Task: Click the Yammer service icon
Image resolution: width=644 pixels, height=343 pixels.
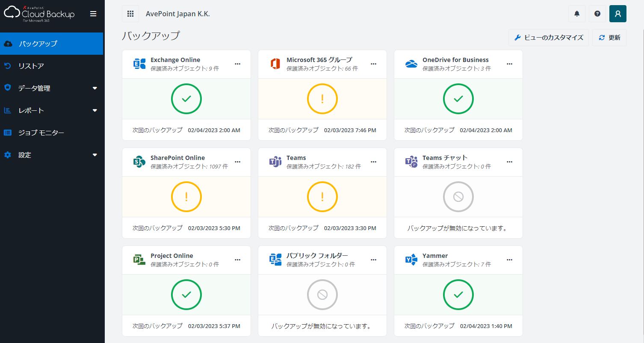Action: coord(411,260)
